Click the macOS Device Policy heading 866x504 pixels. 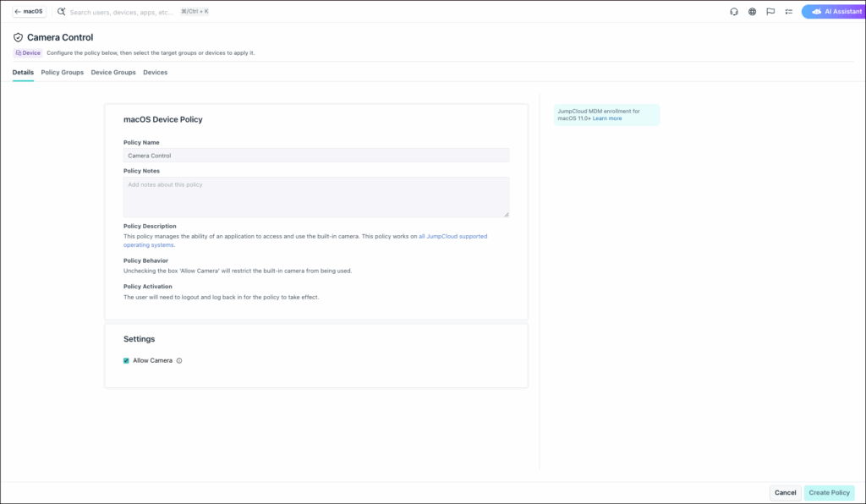(x=163, y=119)
